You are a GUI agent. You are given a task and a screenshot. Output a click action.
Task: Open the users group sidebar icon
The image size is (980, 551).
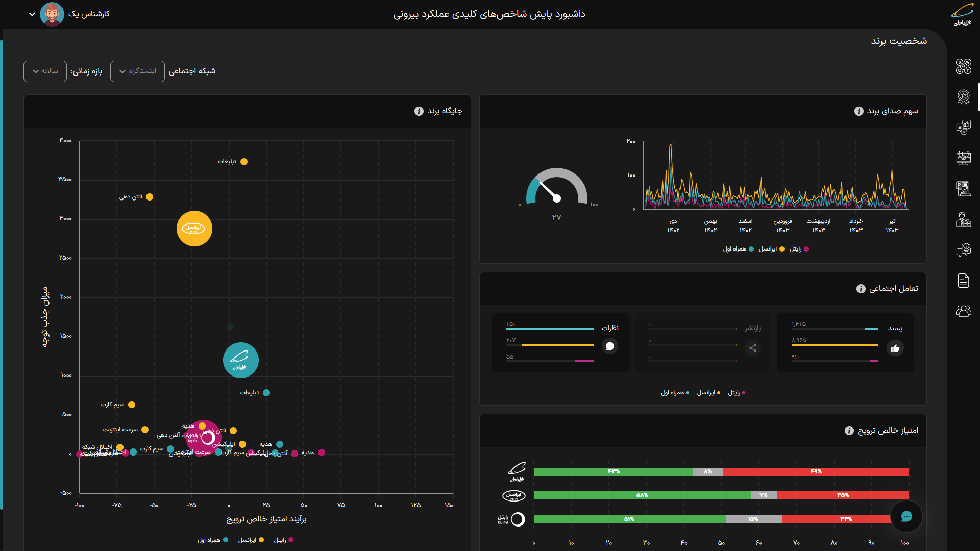tap(963, 311)
